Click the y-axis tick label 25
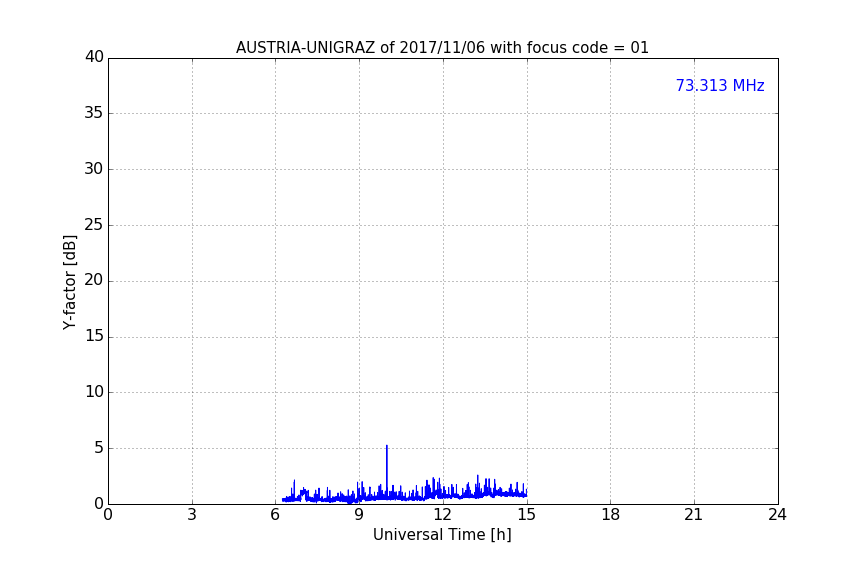 pyautogui.click(x=94, y=225)
